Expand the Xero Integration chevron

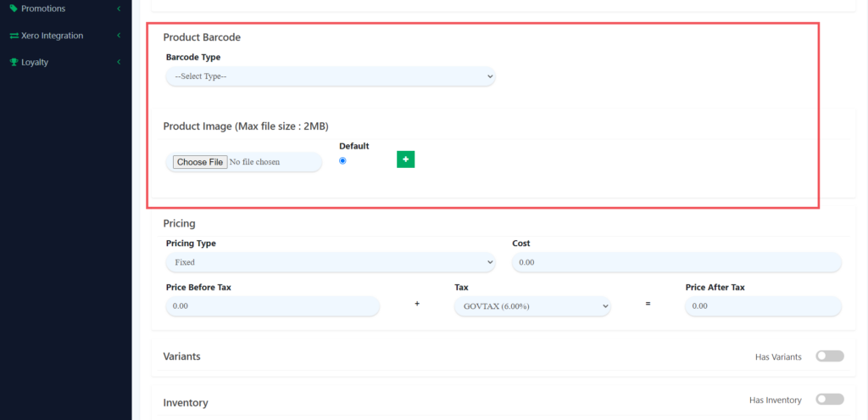(x=119, y=36)
